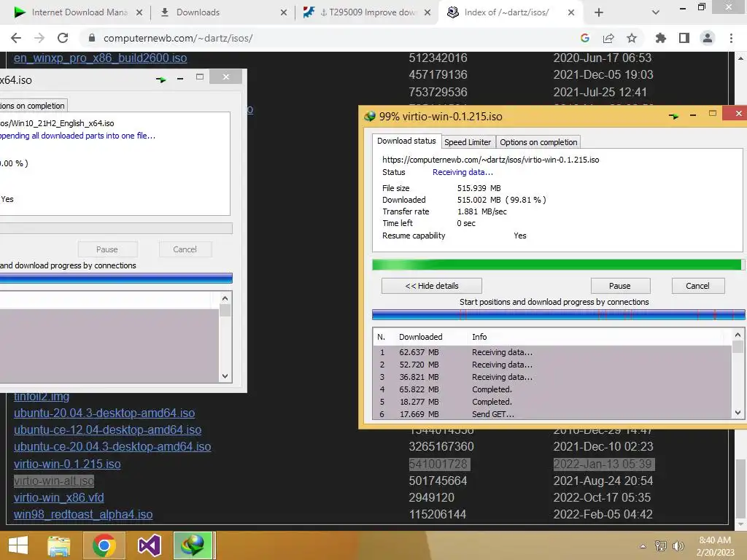Open virtio-win_x86.vfd link
747x560 pixels.
tap(58, 497)
